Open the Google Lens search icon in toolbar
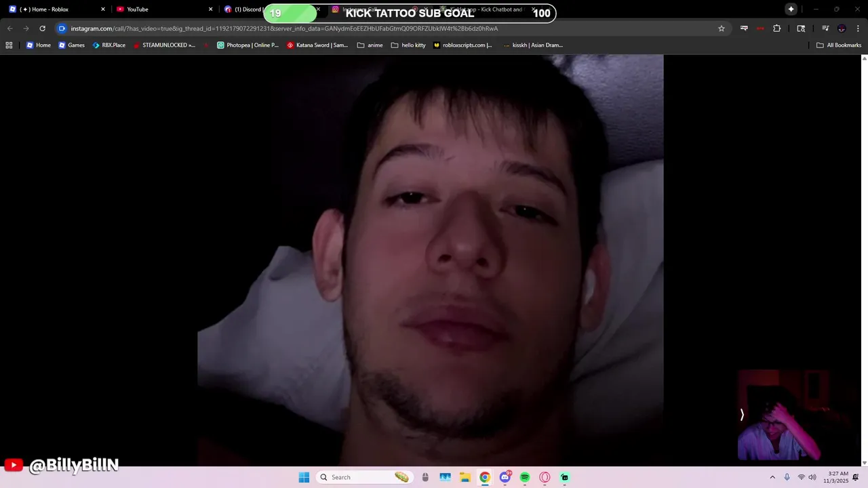868x488 pixels. click(x=801, y=28)
